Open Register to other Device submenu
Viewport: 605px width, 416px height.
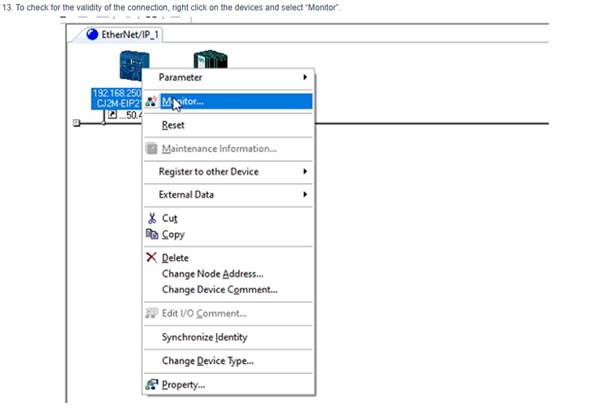pos(228,171)
